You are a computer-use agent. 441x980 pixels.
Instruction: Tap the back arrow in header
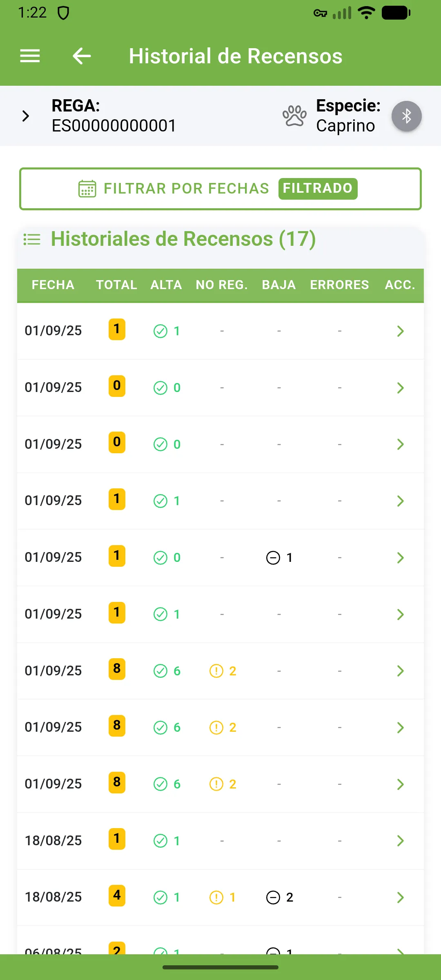pyautogui.click(x=82, y=56)
